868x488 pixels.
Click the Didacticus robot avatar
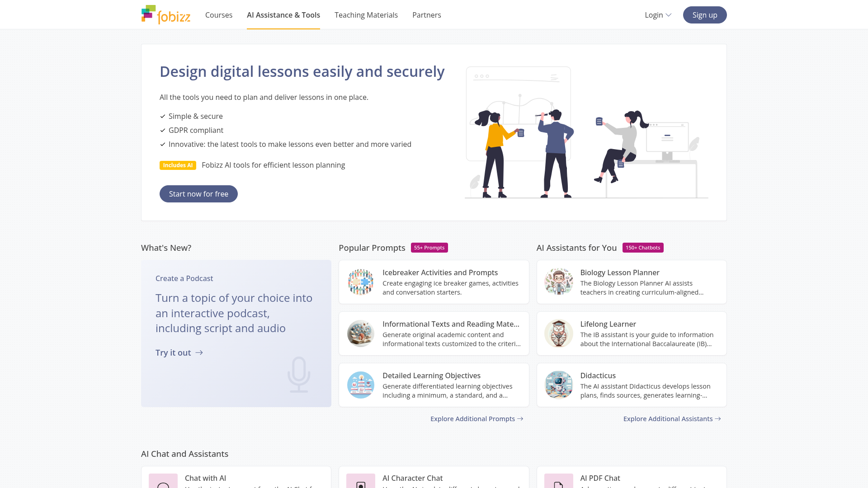point(559,385)
